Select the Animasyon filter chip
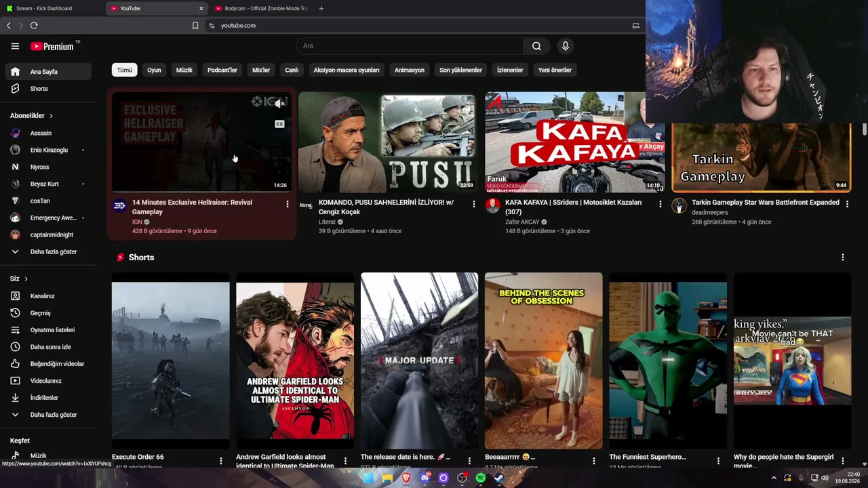This screenshot has width=868, height=488. click(x=410, y=70)
